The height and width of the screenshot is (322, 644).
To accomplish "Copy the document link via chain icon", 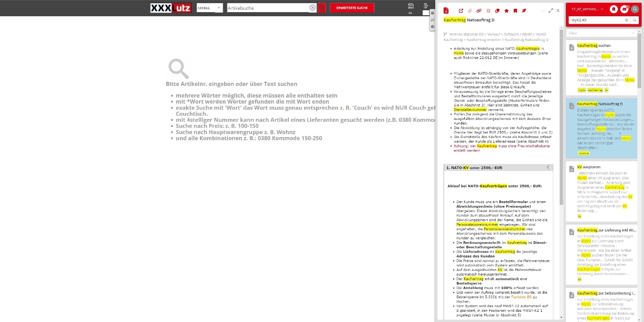I will click(x=479, y=11).
